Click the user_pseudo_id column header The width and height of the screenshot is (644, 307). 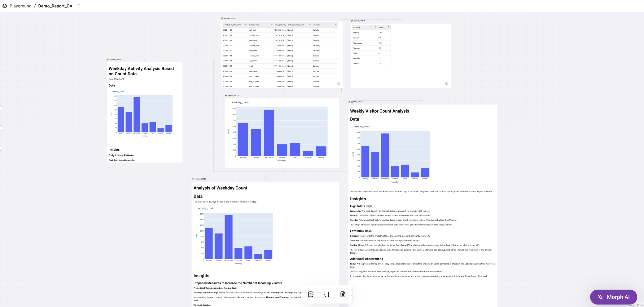[x=280, y=25]
